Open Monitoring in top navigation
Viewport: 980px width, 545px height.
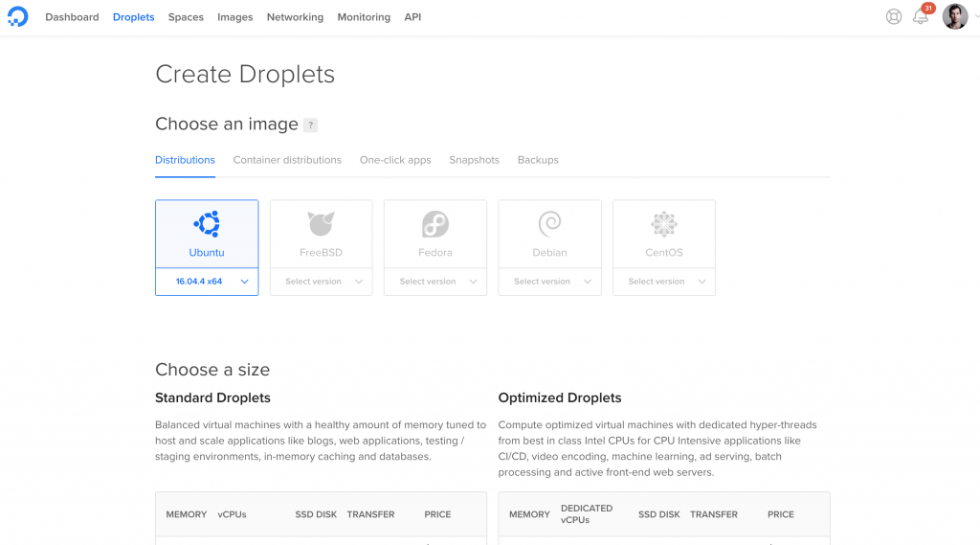[x=364, y=17]
